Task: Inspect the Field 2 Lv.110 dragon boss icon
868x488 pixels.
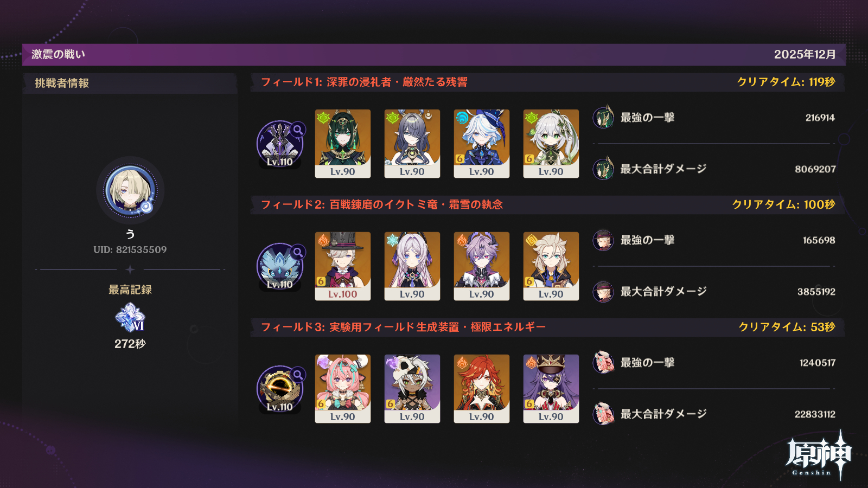Action: click(280, 267)
